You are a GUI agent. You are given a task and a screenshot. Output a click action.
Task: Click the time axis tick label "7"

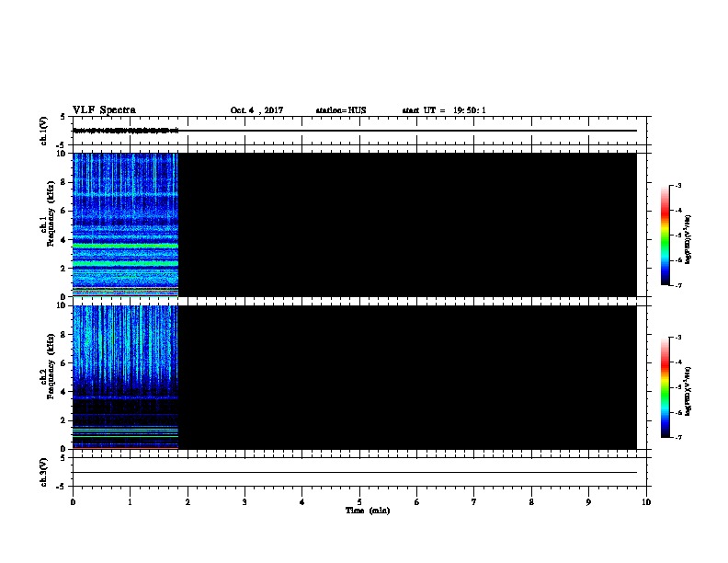point(474,502)
